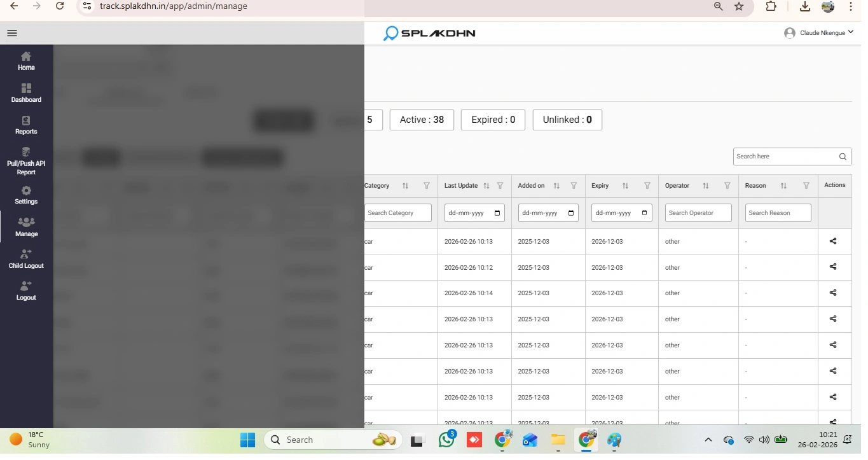Open the Dashboard sidebar icon
The width and height of the screenshot is (868, 460).
[26, 93]
